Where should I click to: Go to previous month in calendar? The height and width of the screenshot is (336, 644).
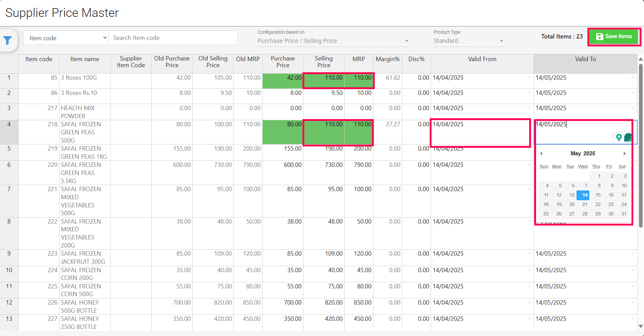click(541, 154)
